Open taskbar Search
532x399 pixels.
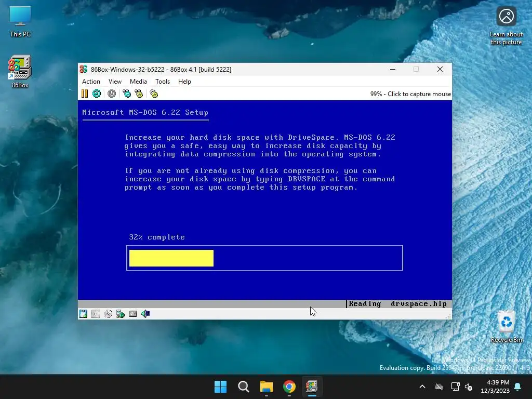243,387
